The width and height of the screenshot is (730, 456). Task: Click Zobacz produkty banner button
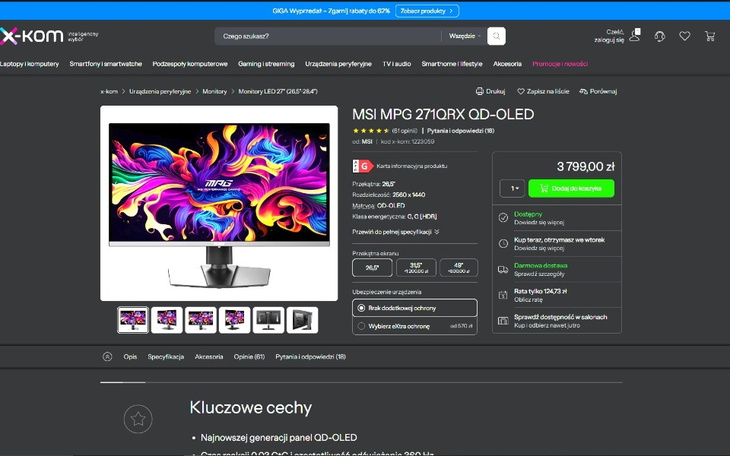pos(427,11)
